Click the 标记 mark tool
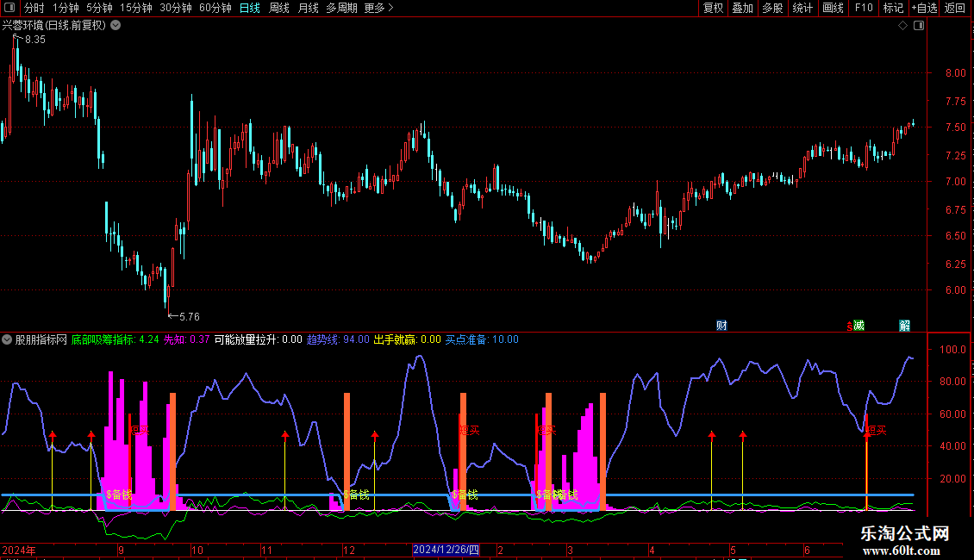Image resolution: width=974 pixels, height=560 pixels. [x=893, y=9]
